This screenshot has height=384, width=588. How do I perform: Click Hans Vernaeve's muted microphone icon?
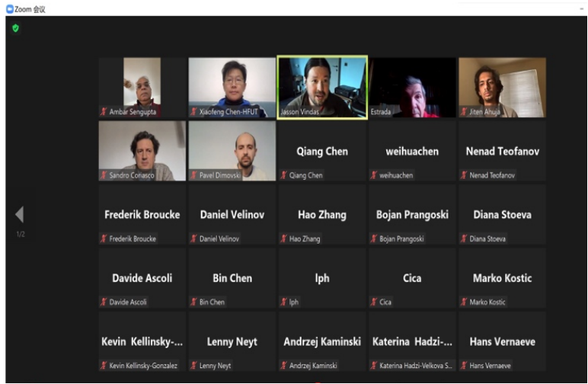pos(464,365)
